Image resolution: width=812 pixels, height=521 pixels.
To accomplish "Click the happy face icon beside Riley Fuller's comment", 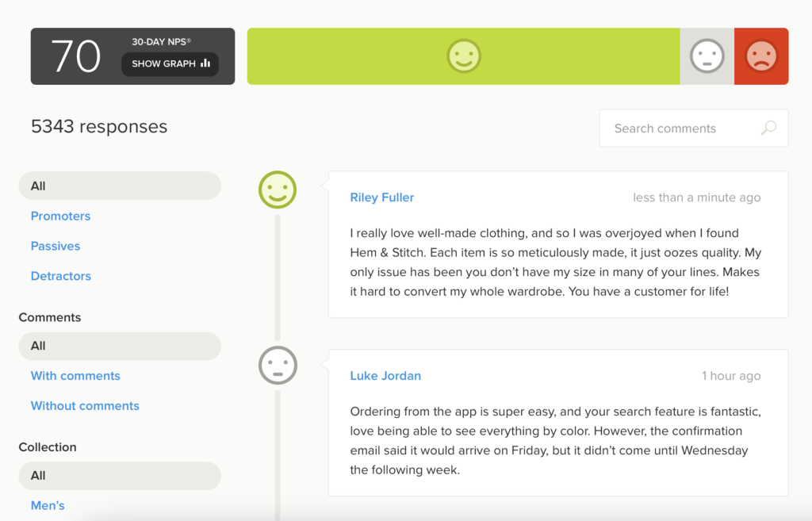I will (277, 190).
